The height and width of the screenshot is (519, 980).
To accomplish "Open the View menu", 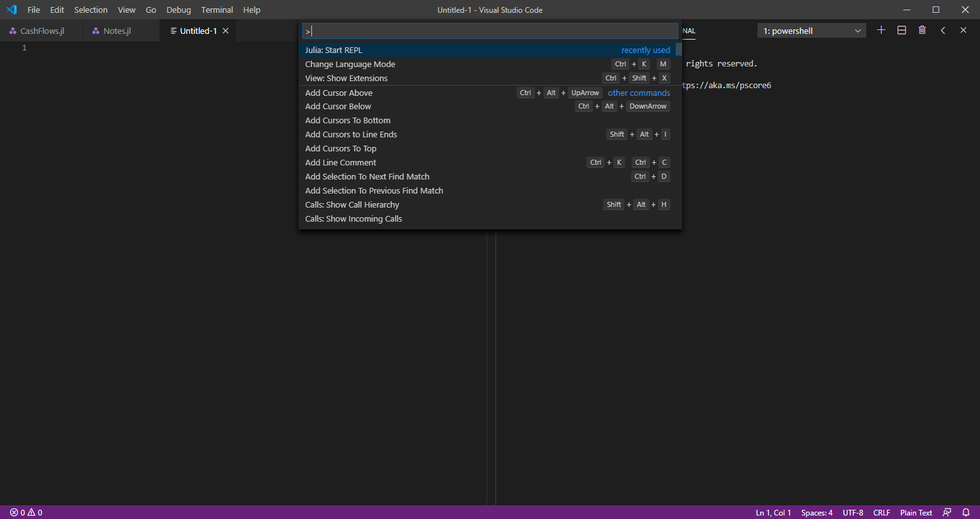I will click(x=127, y=10).
